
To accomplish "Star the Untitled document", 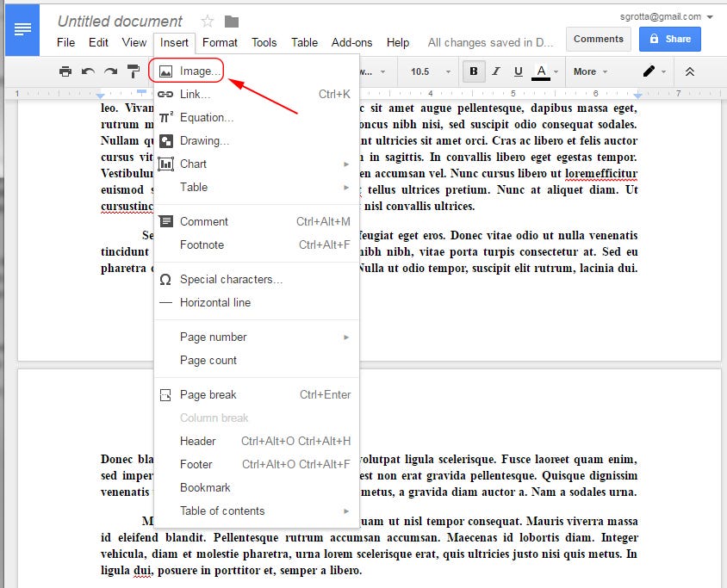I will pos(208,22).
